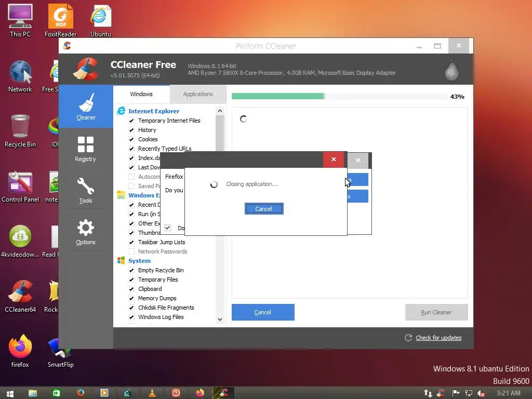Open Control Panel desktop icon

click(20, 187)
